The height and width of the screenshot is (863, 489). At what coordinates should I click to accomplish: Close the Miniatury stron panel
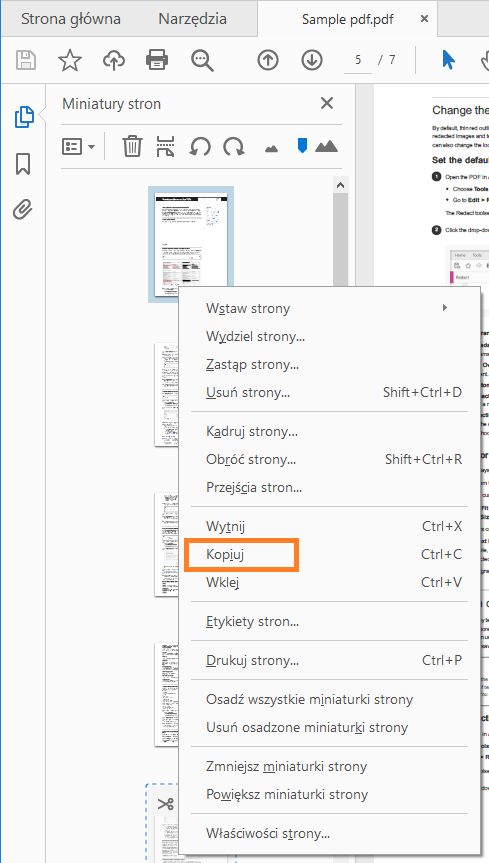[327, 103]
